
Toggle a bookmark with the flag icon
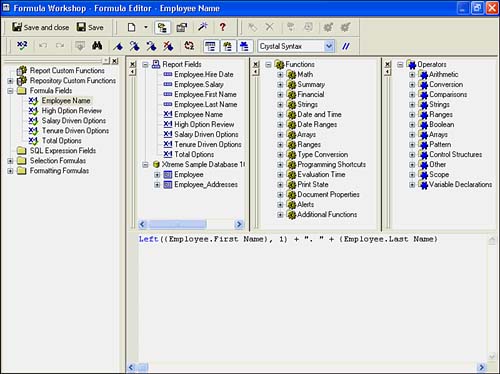tap(118, 46)
